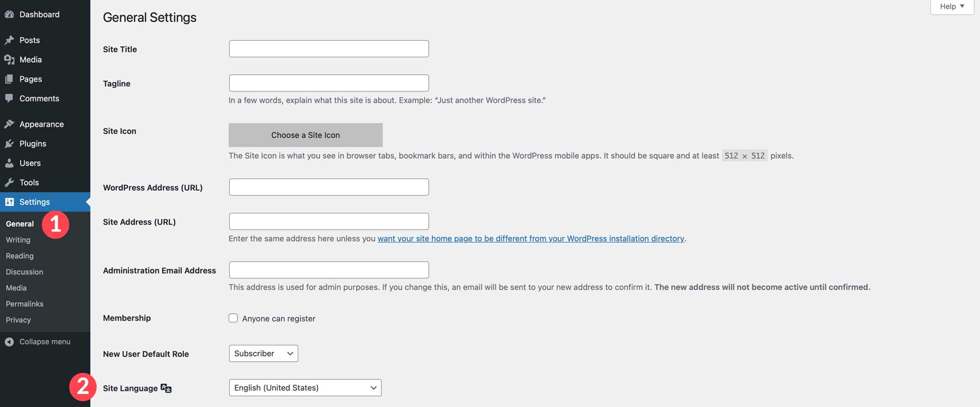Viewport: 980px width, 407px height.
Task: Click the Plugins plug icon
Action: (x=9, y=144)
